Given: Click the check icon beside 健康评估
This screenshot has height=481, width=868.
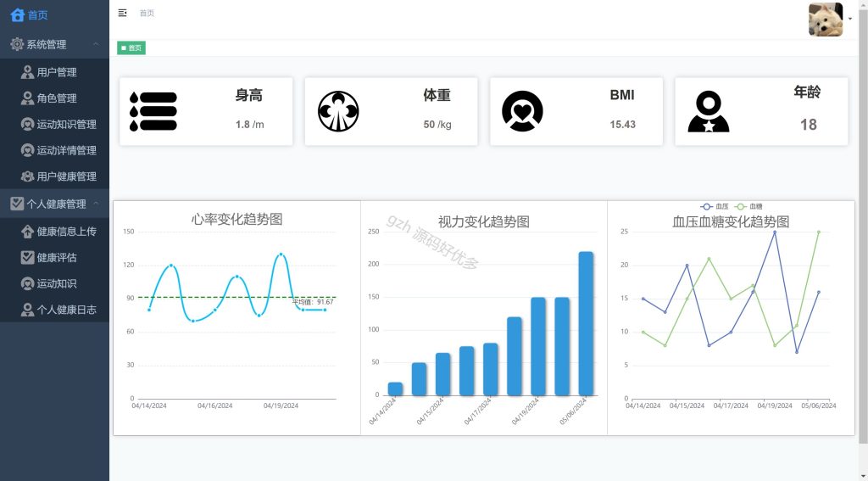Looking at the screenshot, I should (27, 257).
